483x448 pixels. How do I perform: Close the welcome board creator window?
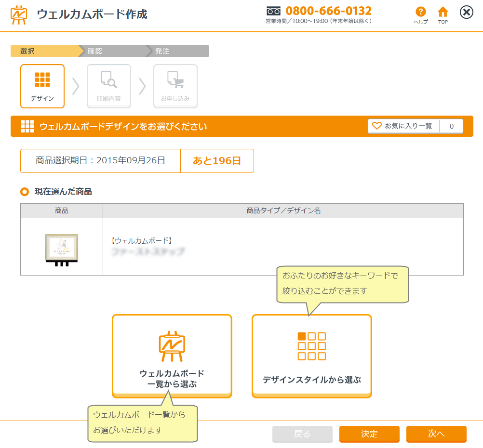pyautogui.click(x=467, y=13)
